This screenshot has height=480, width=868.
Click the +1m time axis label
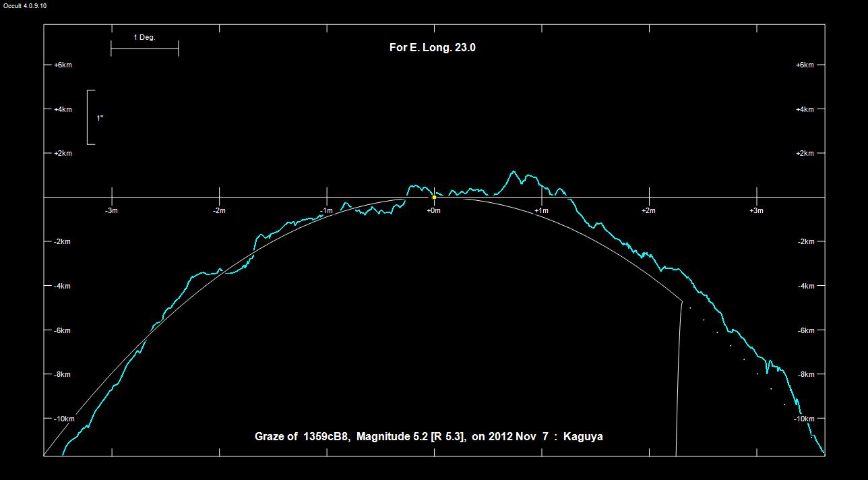(541, 210)
